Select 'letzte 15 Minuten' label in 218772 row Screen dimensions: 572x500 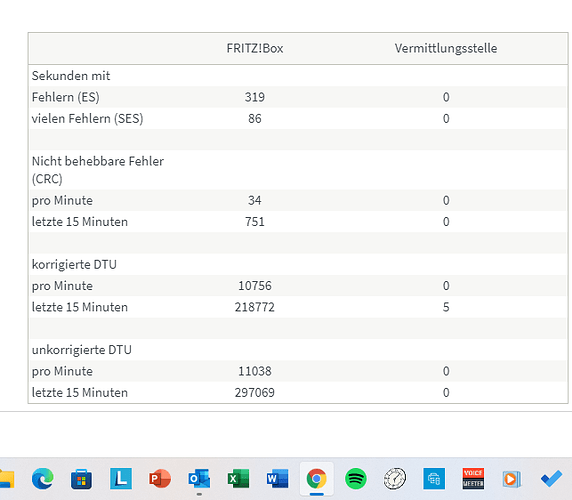[x=80, y=307]
